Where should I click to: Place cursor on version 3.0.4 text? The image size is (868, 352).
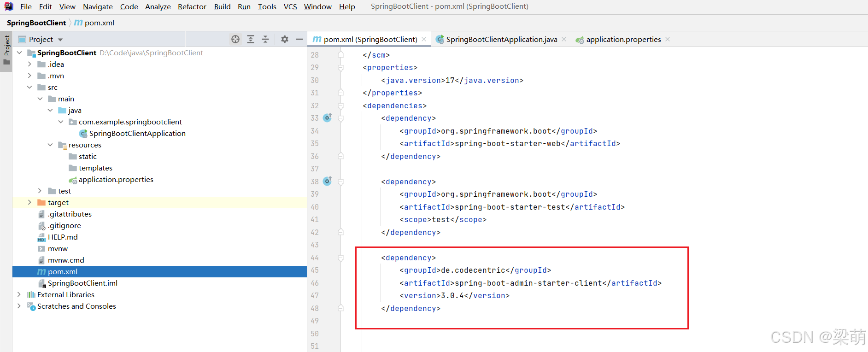452,295
